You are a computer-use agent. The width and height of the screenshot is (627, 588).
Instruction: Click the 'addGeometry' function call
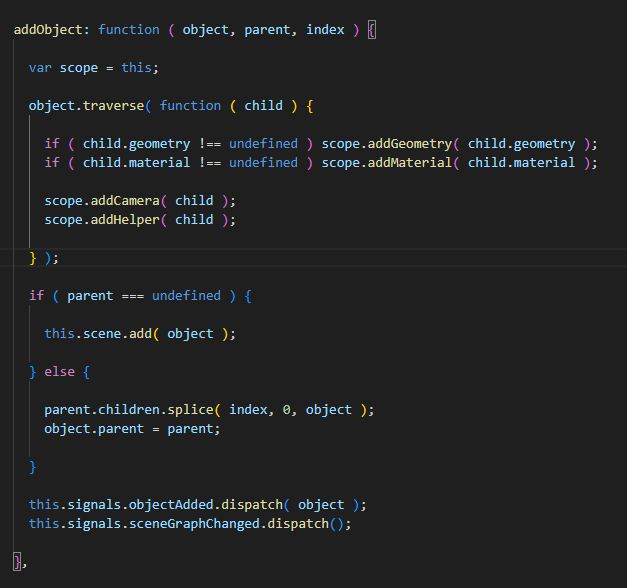[409, 144]
